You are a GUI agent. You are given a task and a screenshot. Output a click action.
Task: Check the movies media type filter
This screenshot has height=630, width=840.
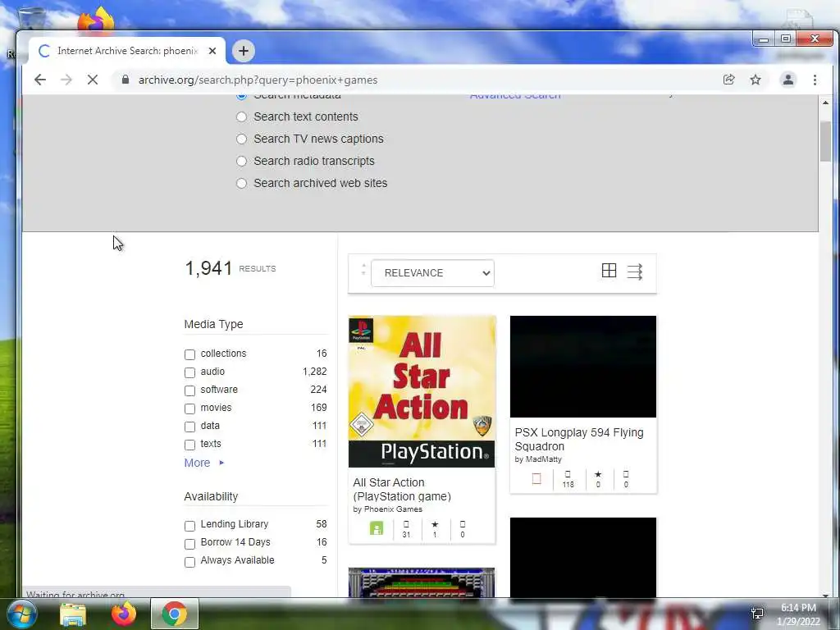(x=189, y=409)
